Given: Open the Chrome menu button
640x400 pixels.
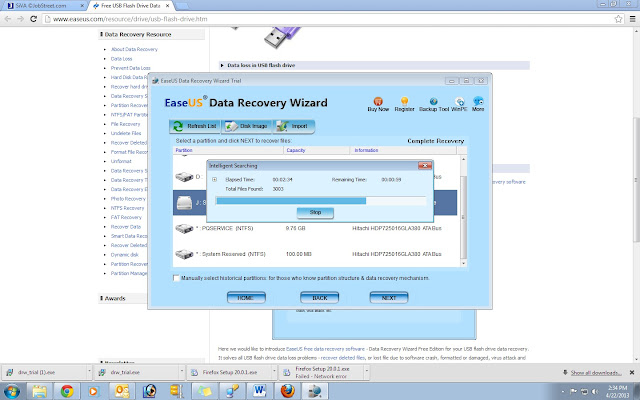Looking at the screenshot, I should (x=632, y=19).
